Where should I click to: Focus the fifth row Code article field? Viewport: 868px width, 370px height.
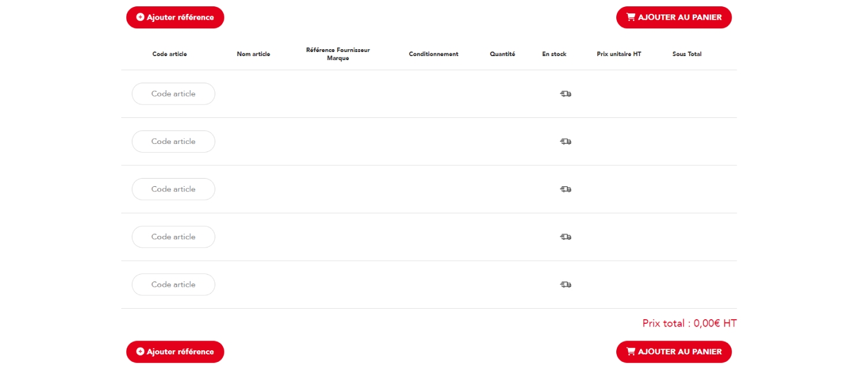coord(174,284)
